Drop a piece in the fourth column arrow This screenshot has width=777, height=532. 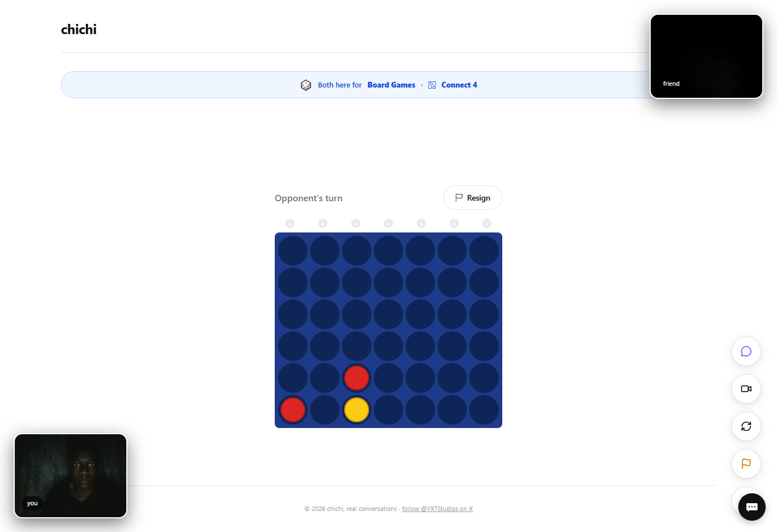click(x=388, y=223)
